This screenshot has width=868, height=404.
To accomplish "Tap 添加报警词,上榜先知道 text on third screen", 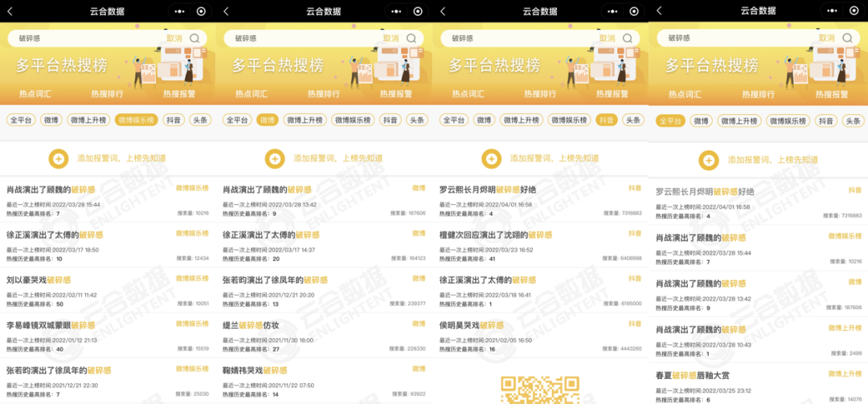I will pos(554,159).
